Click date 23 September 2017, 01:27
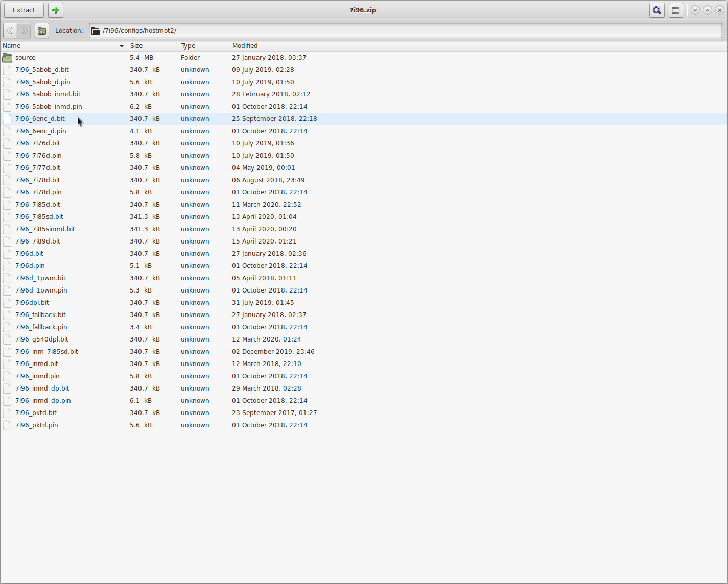The height and width of the screenshot is (584, 728). tap(274, 413)
